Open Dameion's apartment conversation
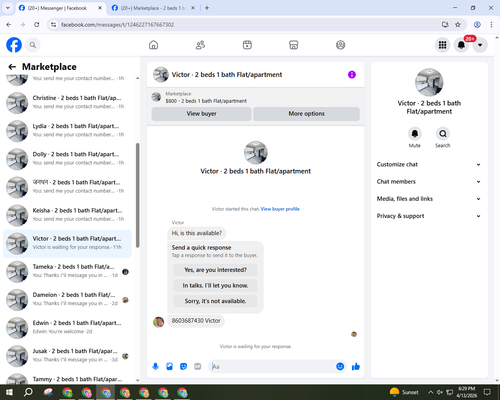The height and width of the screenshot is (400, 500). (67, 300)
